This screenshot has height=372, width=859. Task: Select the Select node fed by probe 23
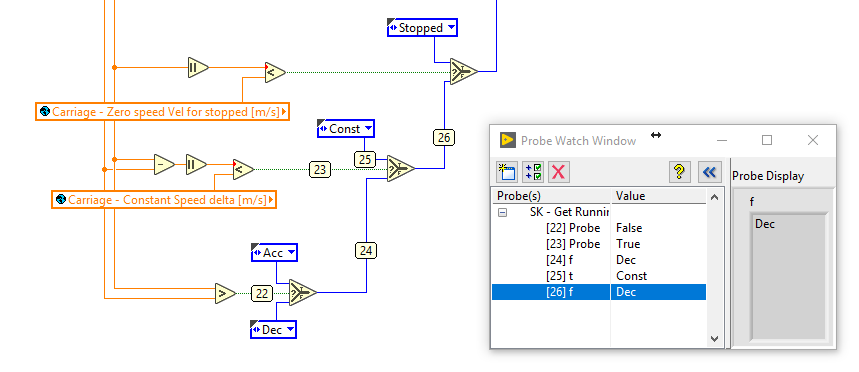pyautogui.click(x=400, y=168)
